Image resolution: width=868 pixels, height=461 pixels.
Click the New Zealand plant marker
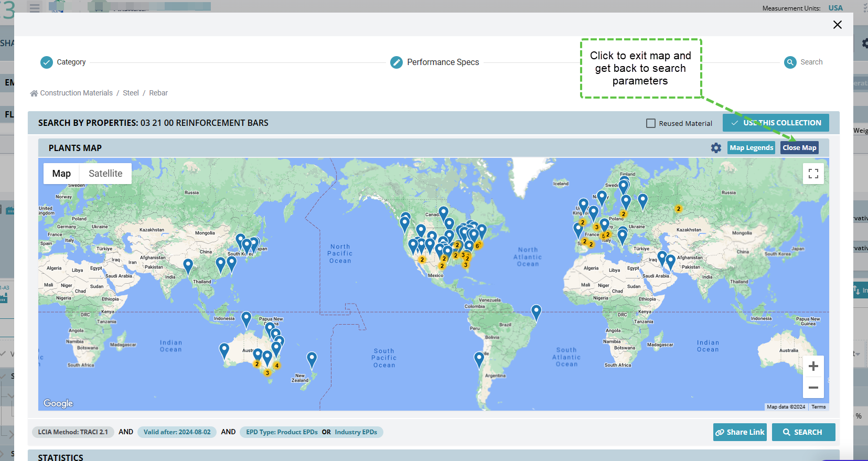312,359
